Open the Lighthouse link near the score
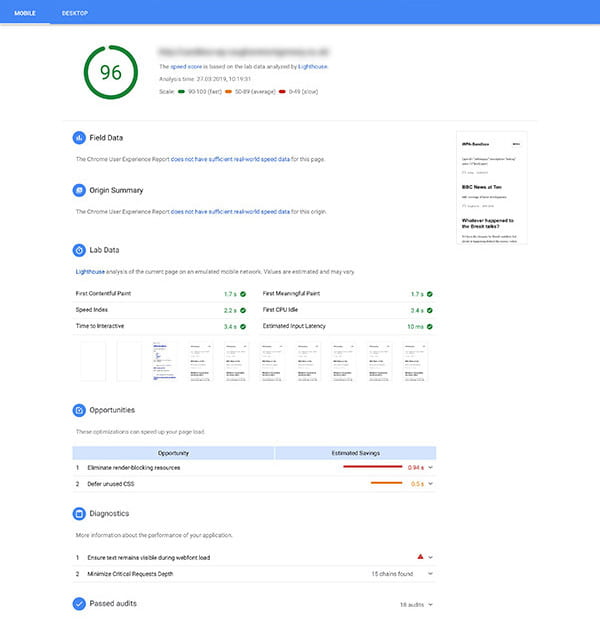 coord(313,67)
